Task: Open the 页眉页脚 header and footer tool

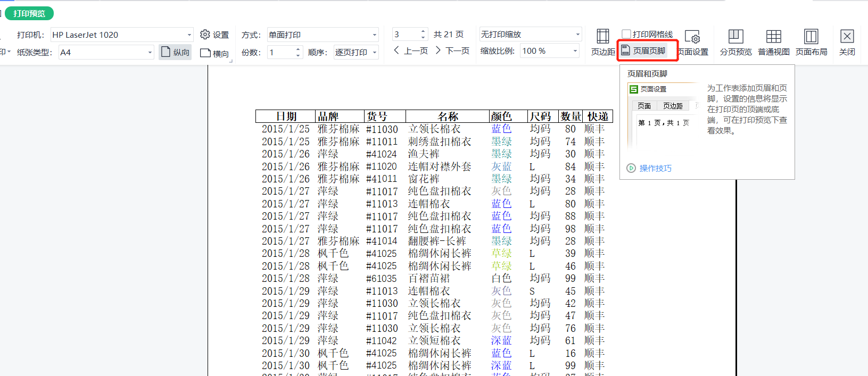Action: (644, 51)
